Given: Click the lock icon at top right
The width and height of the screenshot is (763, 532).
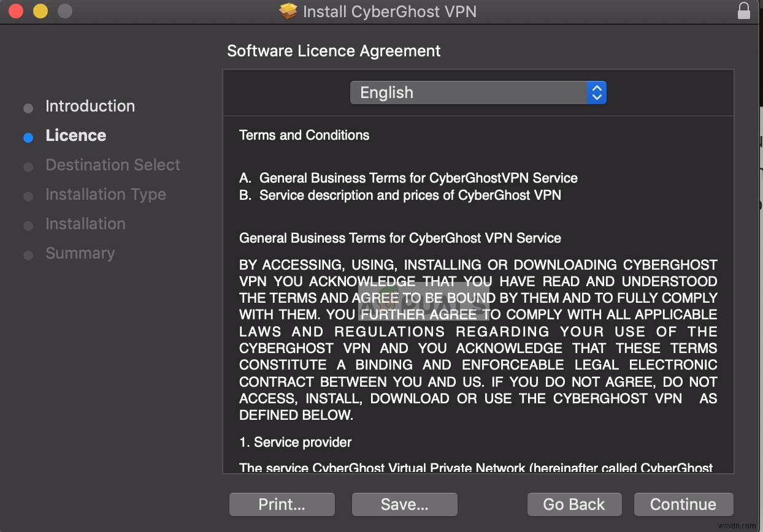Looking at the screenshot, I should (744, 10).
